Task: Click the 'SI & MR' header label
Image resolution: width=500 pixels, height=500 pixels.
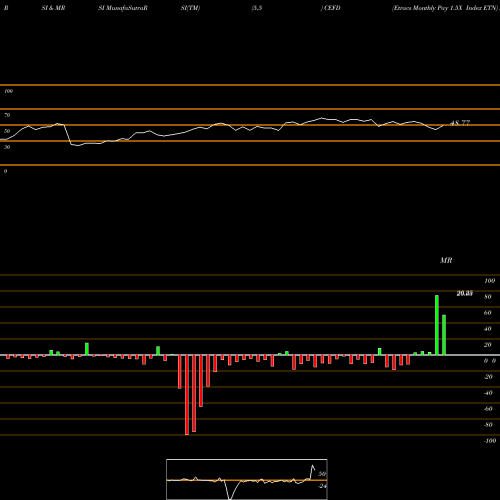Action: 53,8
